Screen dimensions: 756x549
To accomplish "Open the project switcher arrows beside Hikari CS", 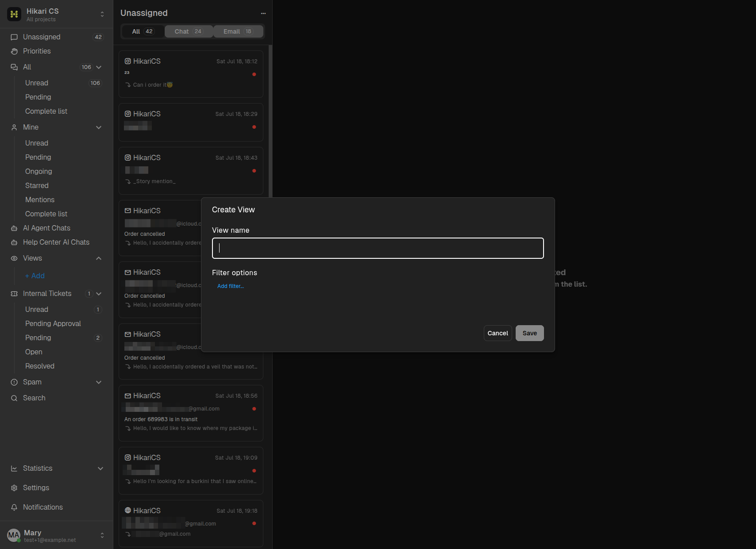I will click(x=102, y=14).
